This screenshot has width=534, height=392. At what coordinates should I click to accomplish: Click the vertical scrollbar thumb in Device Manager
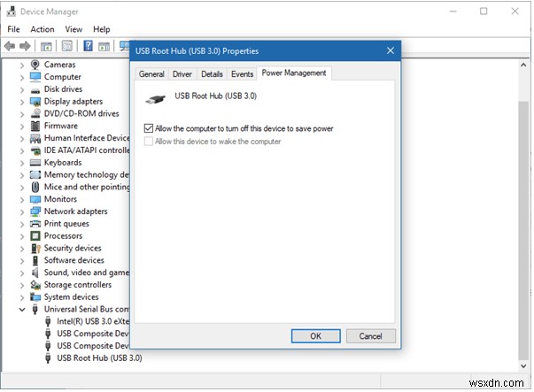(523, 230)
